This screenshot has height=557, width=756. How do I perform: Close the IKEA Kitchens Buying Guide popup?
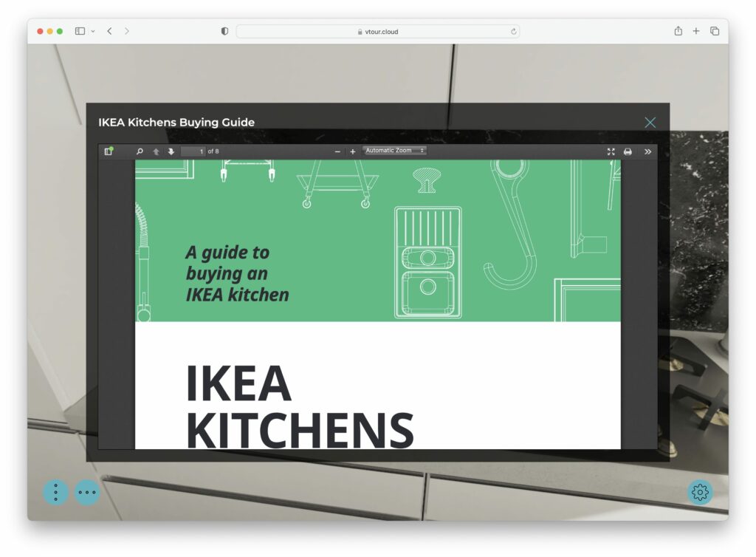tap(650, 123)
